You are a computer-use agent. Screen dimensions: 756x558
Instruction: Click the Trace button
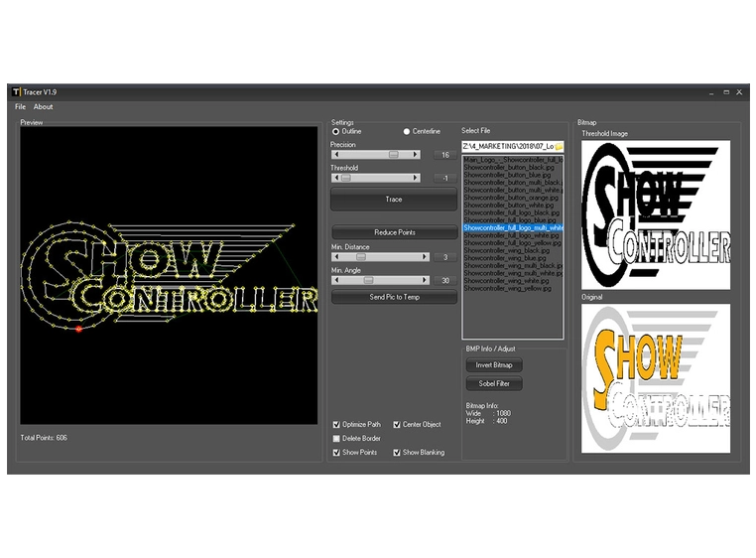(x=394, y=200)
